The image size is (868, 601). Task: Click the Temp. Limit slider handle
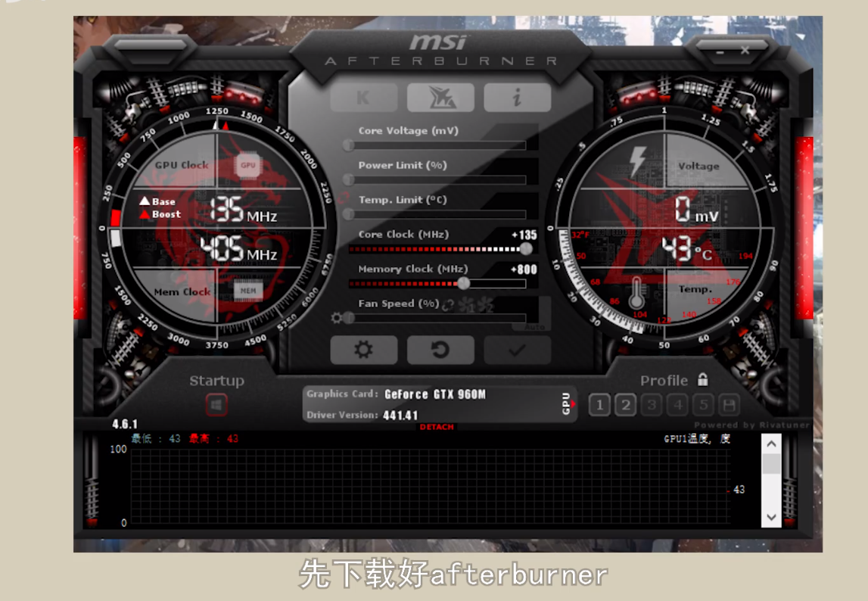coord(348,214)
